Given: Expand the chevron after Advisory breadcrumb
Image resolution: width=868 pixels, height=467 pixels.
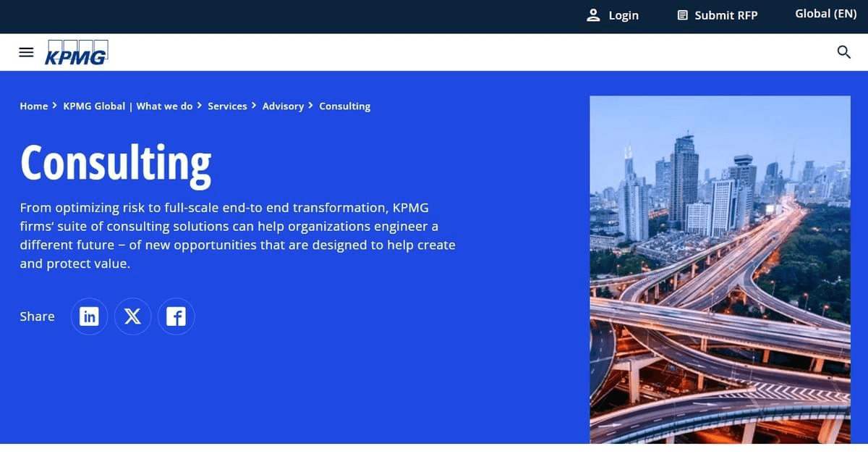Looking at the screenshot, I should click(309, 105).
